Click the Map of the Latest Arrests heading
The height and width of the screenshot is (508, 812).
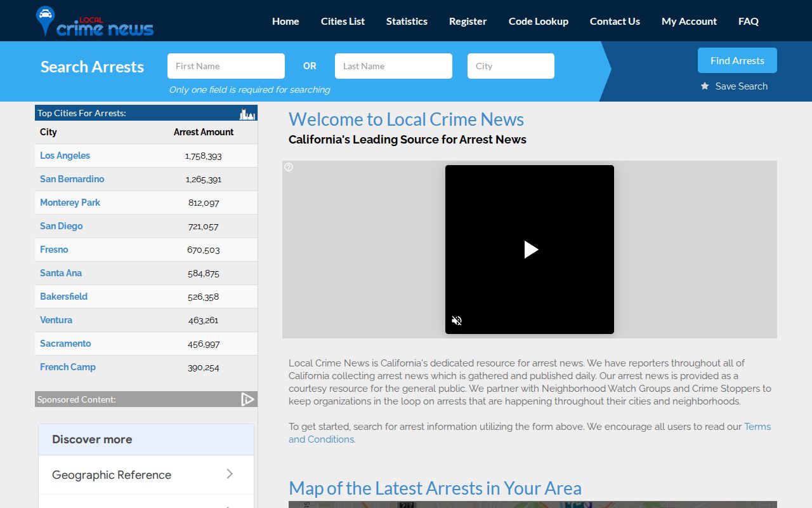tap(435, 488)
